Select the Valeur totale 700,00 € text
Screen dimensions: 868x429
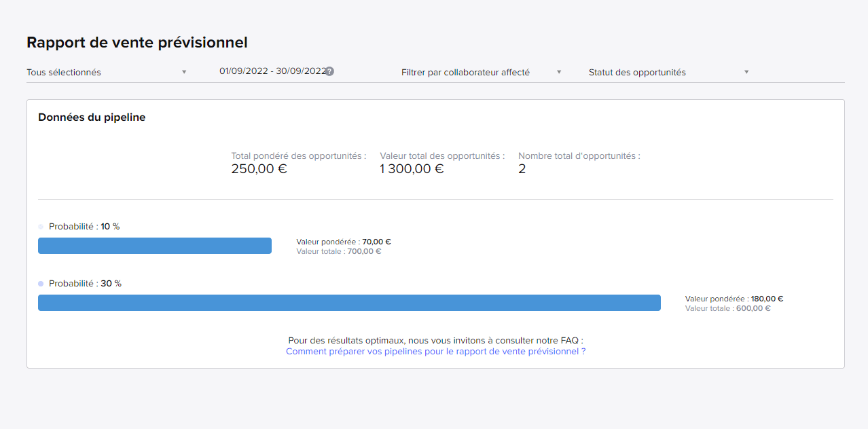339,251
